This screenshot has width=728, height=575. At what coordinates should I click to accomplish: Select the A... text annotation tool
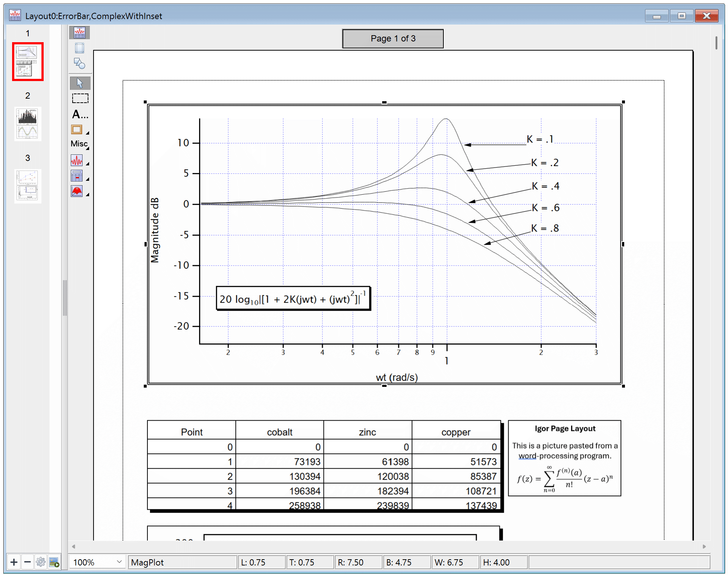coord(79,114)
